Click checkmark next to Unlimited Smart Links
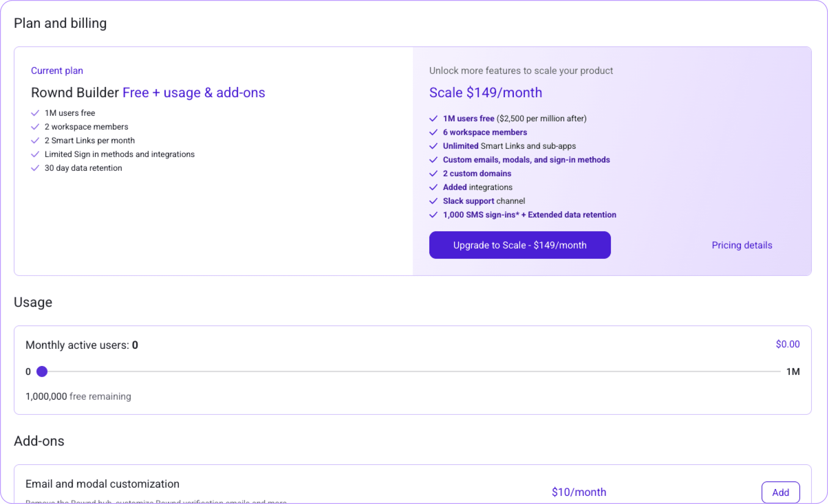The width and height of the screenshot is (828, 504). 433,146
